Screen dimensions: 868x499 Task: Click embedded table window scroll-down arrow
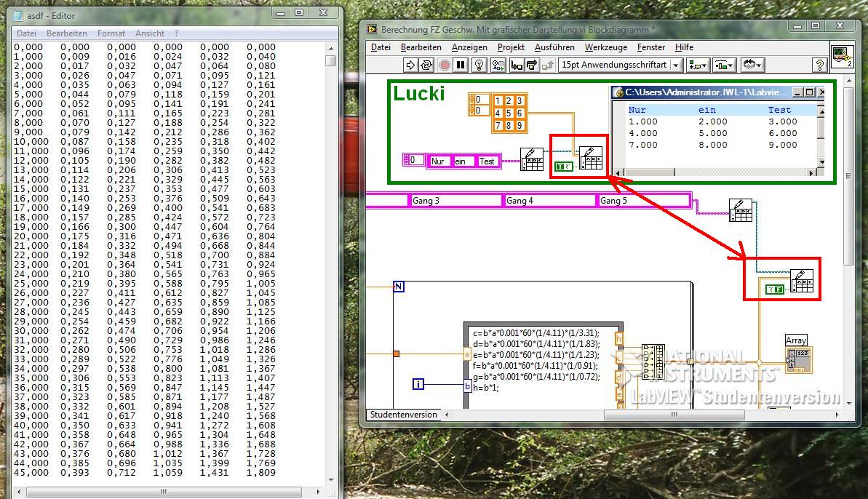pos(821,163)
